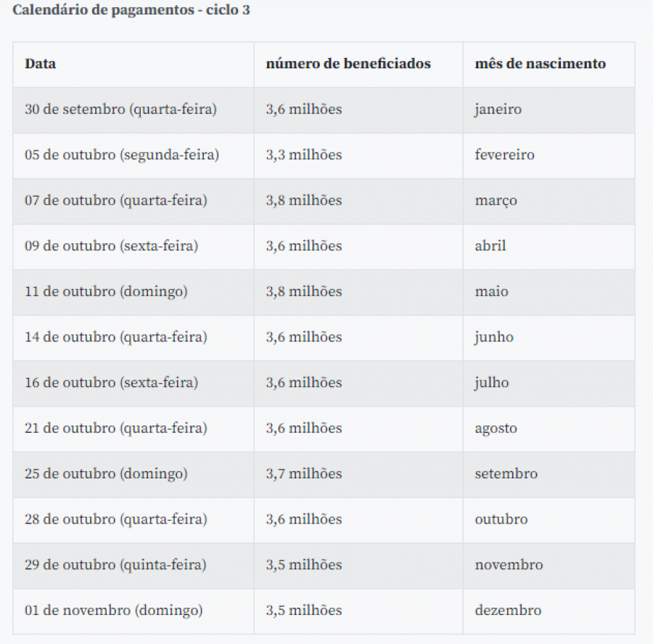Click the '3,7 milhões' value cell
The width and height of the screenshot is (653, 644).
point(358,475)
